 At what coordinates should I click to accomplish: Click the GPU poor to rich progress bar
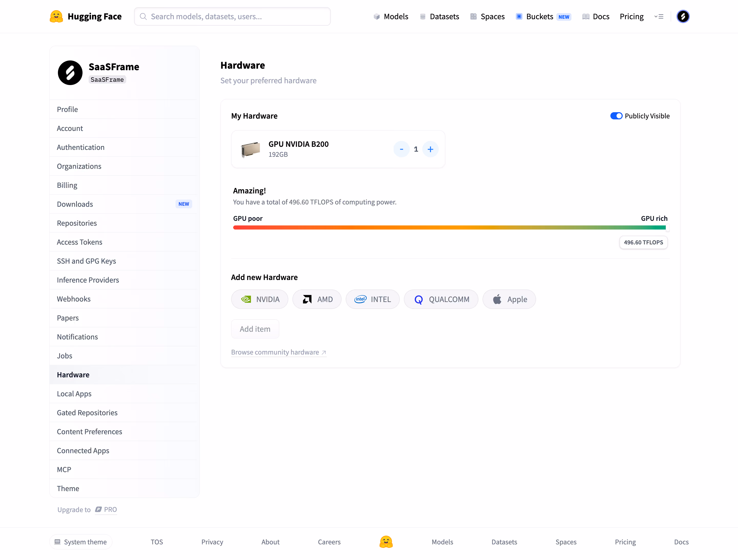tap(450, 227)
